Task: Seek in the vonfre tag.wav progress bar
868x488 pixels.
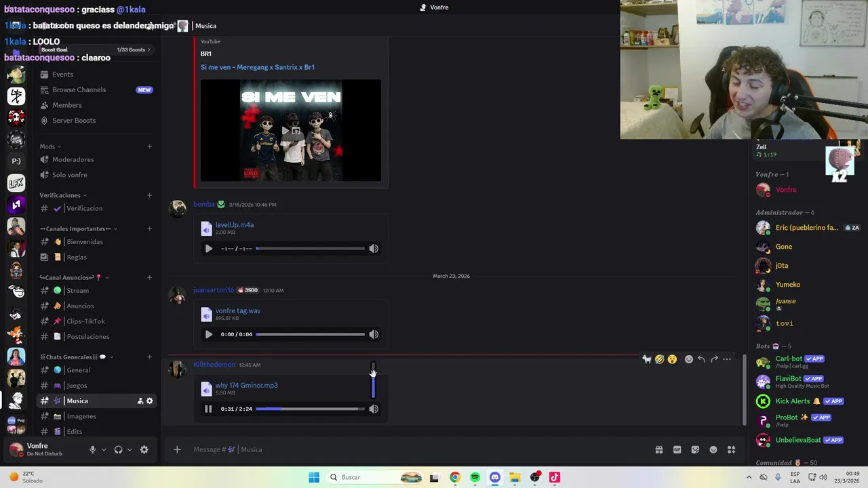Action: coord(310,334)
